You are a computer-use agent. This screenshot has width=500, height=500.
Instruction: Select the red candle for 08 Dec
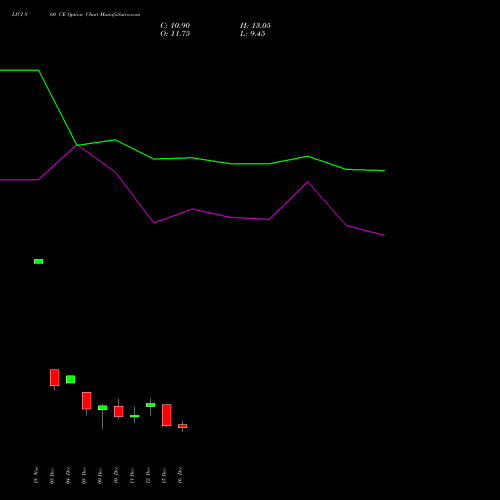87,401
